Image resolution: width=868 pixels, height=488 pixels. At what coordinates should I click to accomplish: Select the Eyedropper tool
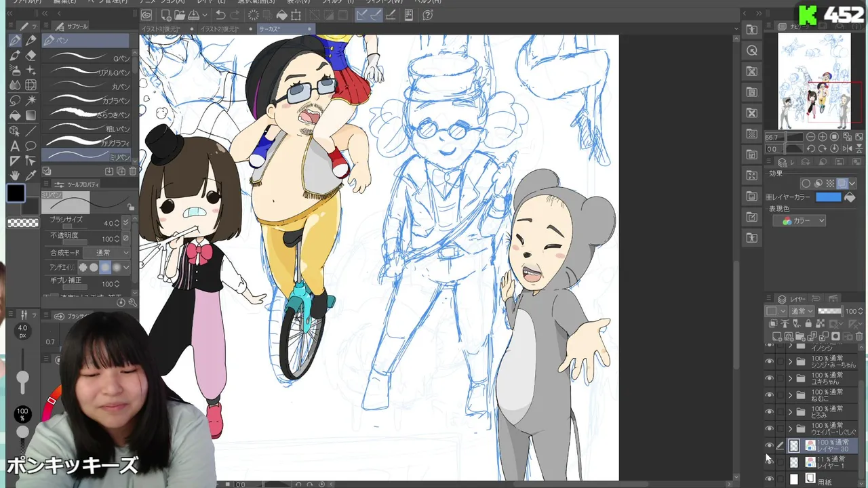(x=31, y=176)
